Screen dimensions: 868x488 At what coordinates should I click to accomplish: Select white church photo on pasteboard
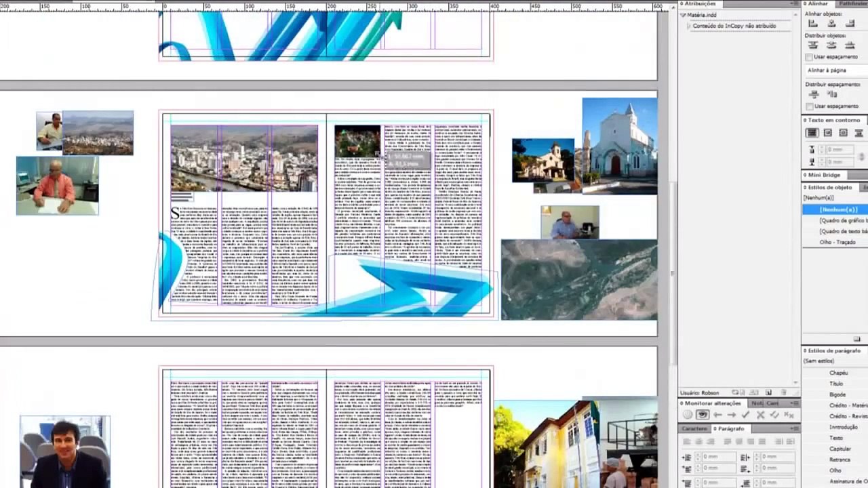click(620, 146)
